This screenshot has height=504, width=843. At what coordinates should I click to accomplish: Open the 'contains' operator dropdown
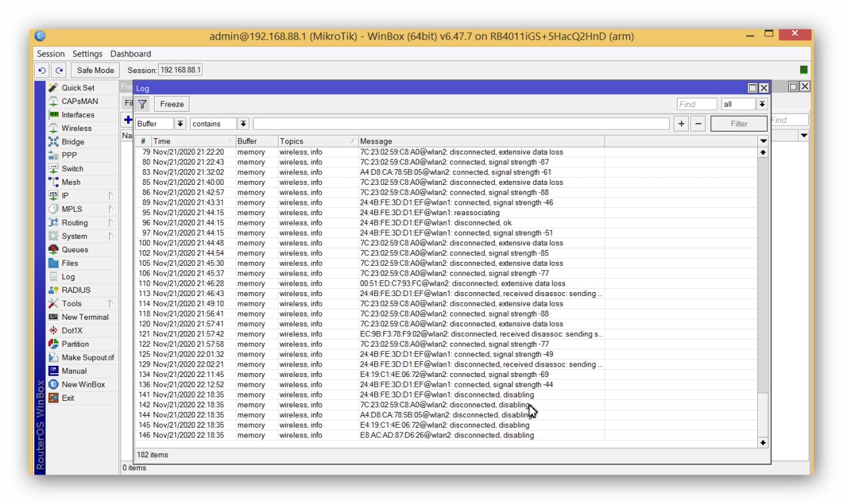[x=243, y=124]
